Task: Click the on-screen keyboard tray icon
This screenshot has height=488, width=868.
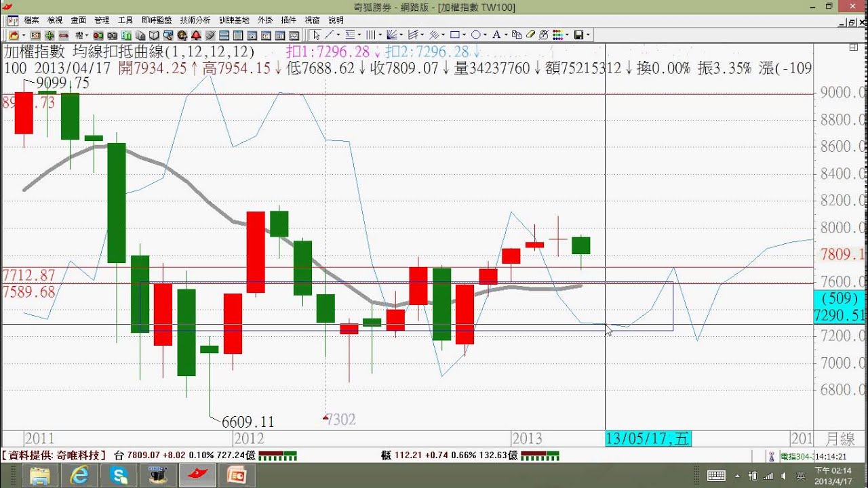Action: click(716, 476)
